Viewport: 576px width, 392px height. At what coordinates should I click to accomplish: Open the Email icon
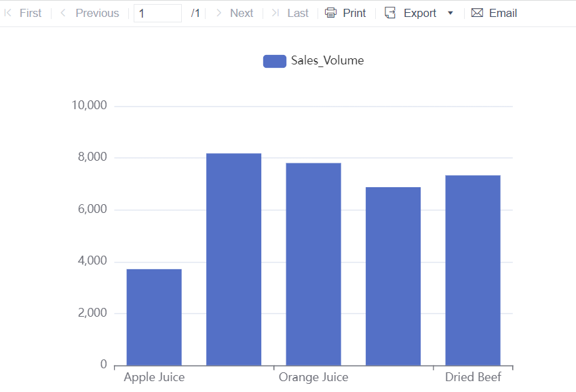(476, 13)
